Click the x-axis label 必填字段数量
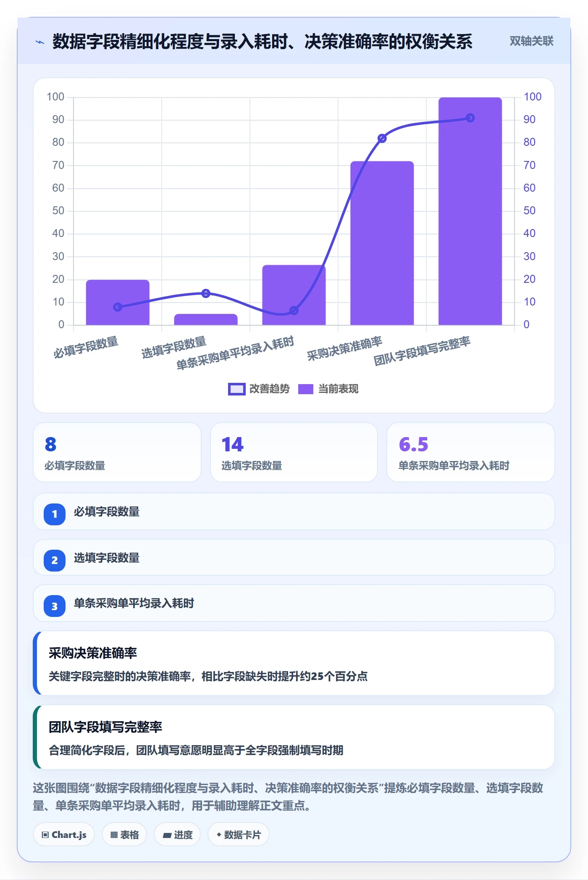This screenshot has height=880, width=588. pyautogui.click(x=86, y=347)
